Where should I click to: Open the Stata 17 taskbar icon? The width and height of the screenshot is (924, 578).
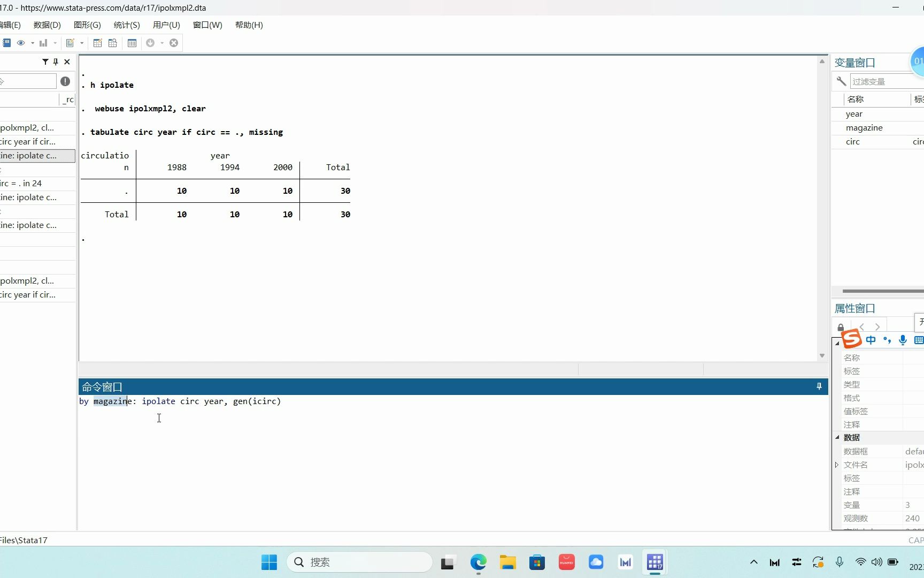(654, 562)
